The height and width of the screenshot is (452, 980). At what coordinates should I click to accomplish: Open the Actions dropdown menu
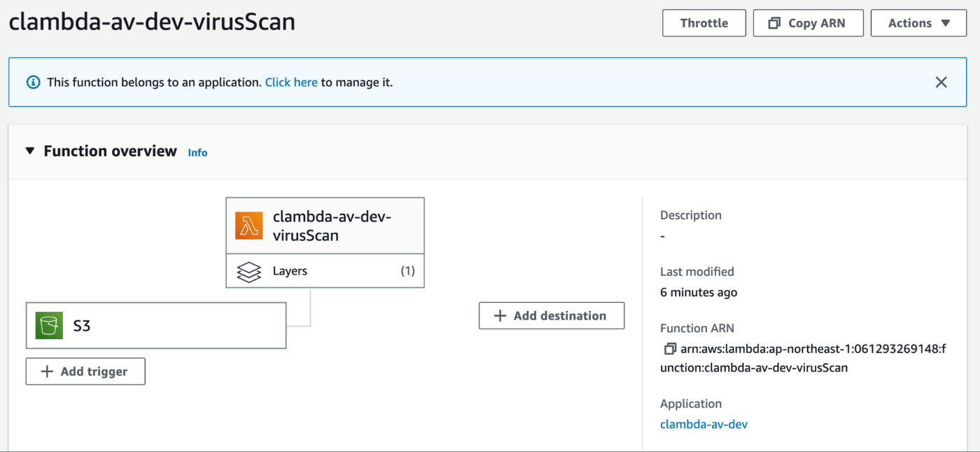coord(919,23)
